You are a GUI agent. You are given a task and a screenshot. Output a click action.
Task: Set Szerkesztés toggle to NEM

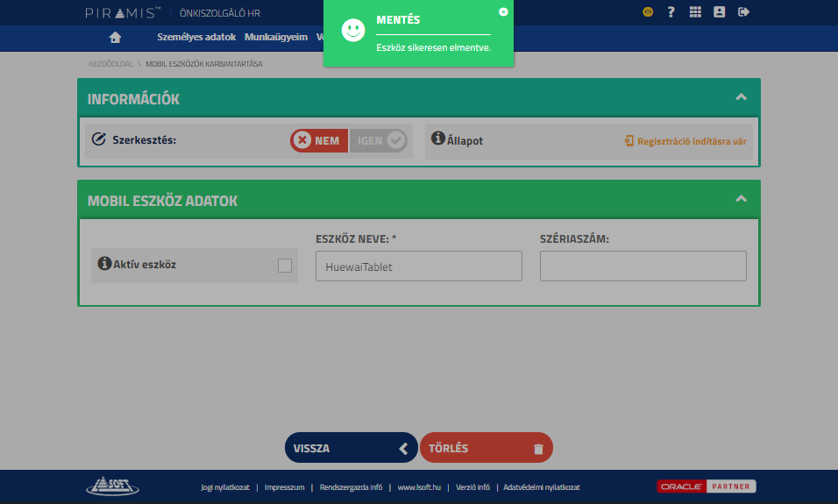coord(320,140)
